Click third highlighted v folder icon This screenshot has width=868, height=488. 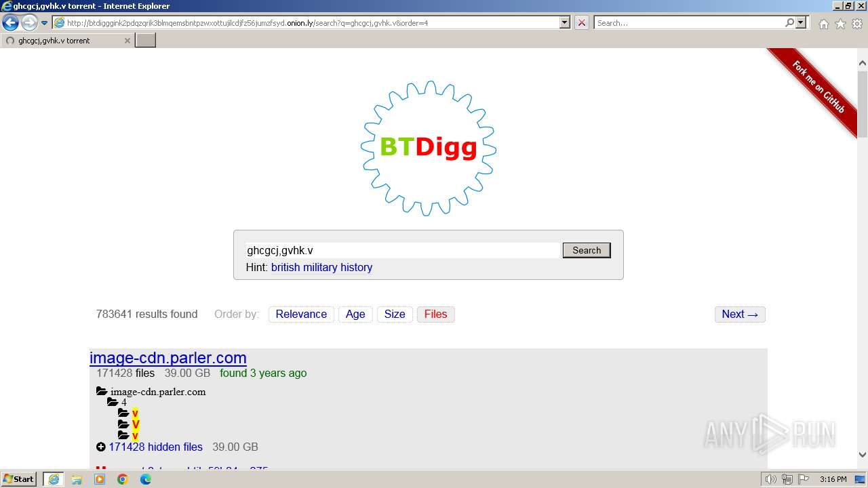tap(123, 435)
